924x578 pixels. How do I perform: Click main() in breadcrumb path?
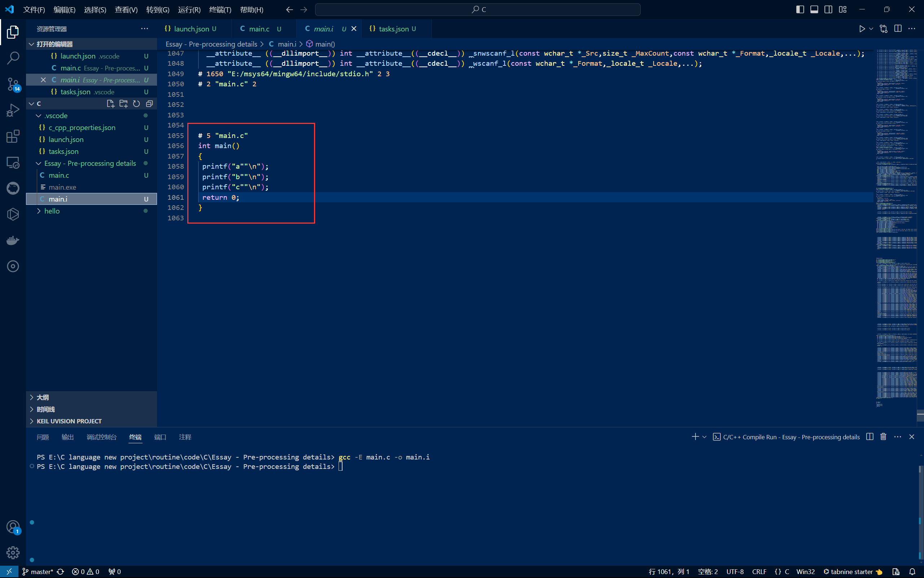click(321, 44)
